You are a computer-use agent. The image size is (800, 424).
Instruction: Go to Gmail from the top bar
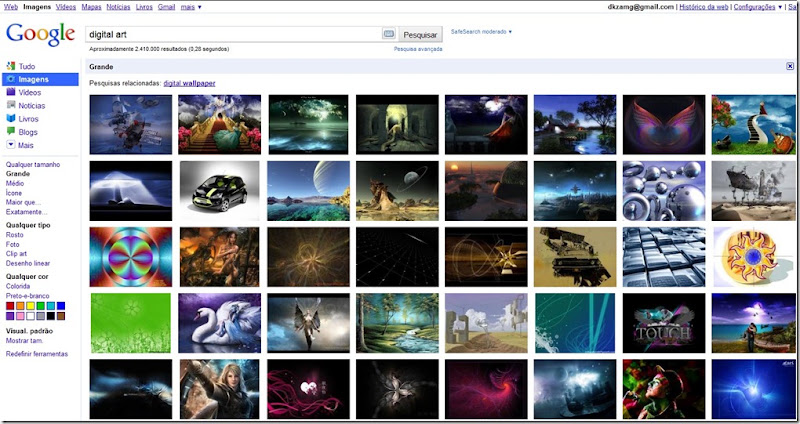(x=166, y=7)
